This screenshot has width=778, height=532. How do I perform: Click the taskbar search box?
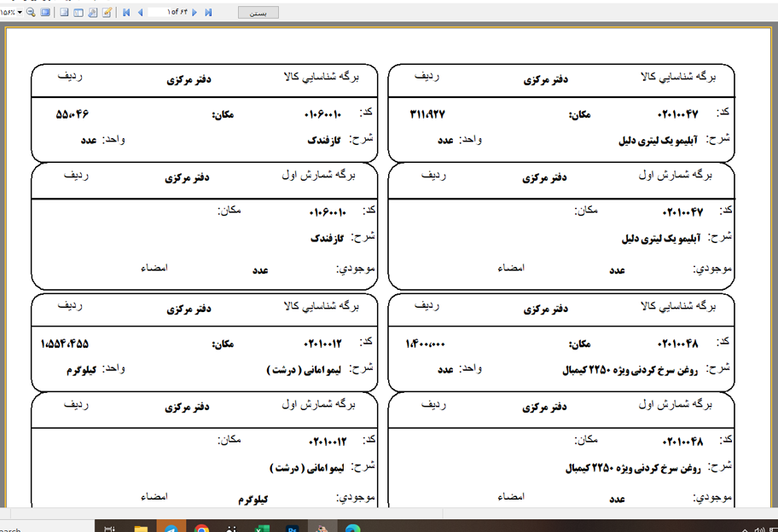click(x=47, y=528)
